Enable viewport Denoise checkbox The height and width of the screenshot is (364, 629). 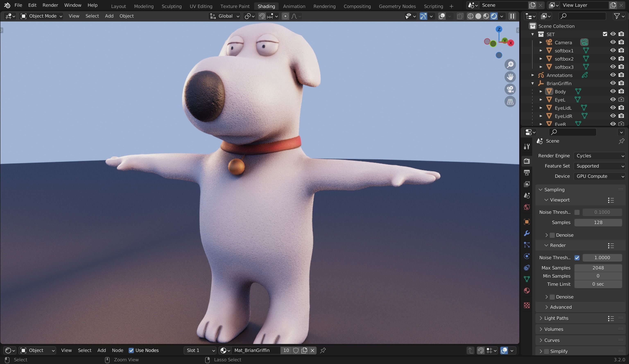[552, 235]
